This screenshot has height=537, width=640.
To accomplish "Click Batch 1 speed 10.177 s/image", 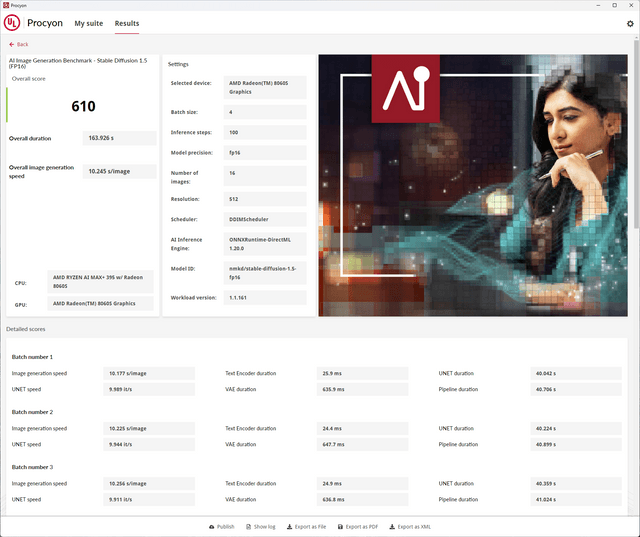I will [149, 373].
